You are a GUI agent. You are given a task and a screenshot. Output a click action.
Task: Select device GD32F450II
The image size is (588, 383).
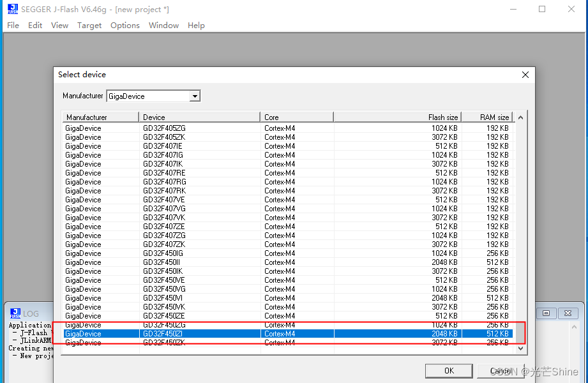pyautogui.click(x=288, y=262)
